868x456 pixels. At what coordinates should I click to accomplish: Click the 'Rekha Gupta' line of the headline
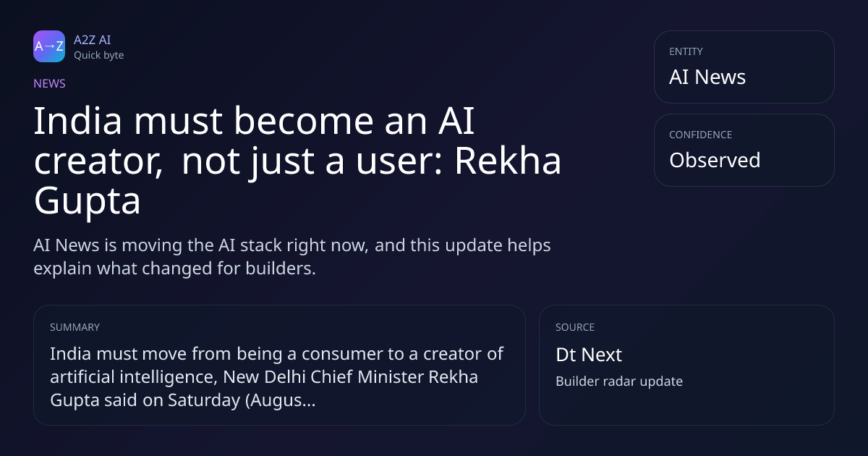[x=87, y=202]
